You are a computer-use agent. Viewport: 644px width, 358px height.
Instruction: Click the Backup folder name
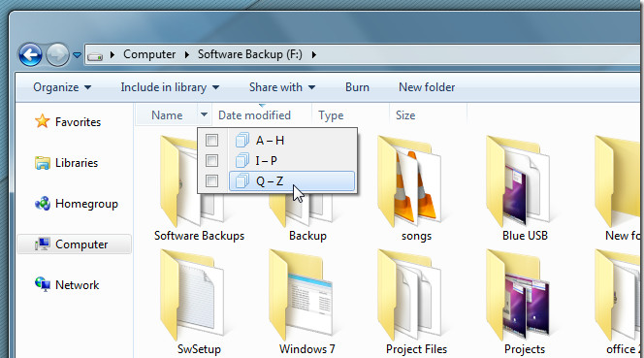coord(307,236)
